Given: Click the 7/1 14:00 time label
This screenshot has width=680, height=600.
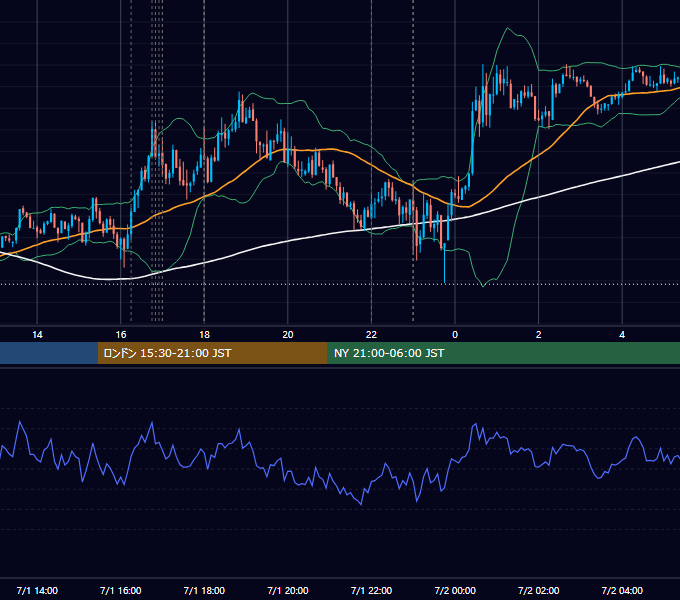Looking at the screenshot, I should pyautogui.click(x=37, y=590).
